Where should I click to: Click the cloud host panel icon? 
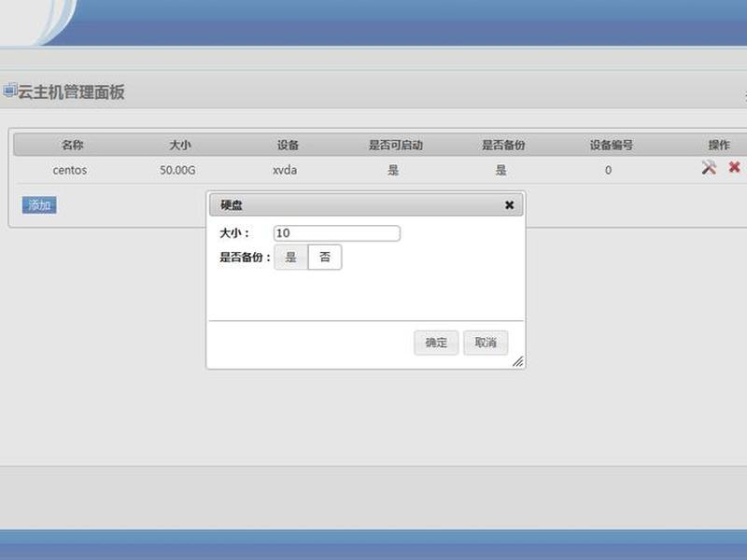(10, 90)
